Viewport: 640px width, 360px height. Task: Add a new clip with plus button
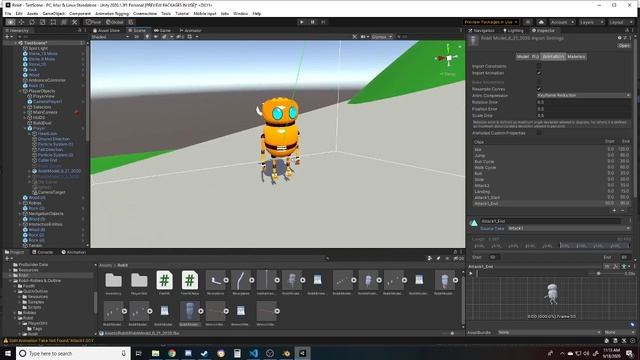click(614, 211)
